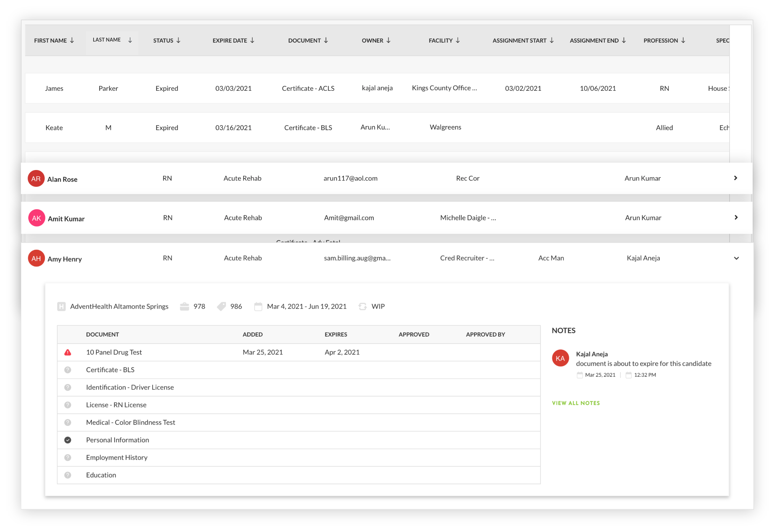Screen dimensions: 775x532
Task: Click the briefcase icon beside 978
Action: pyautogui.click(x=184, y=306)
